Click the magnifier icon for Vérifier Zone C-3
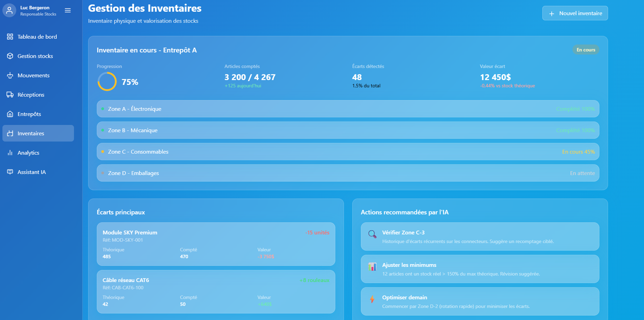 (372, 234)
